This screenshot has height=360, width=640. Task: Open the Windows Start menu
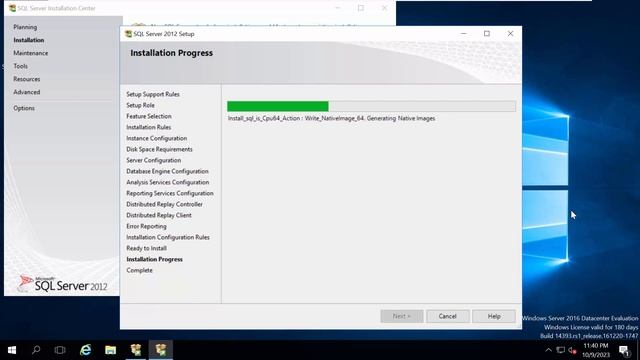(x=12, y=350)
